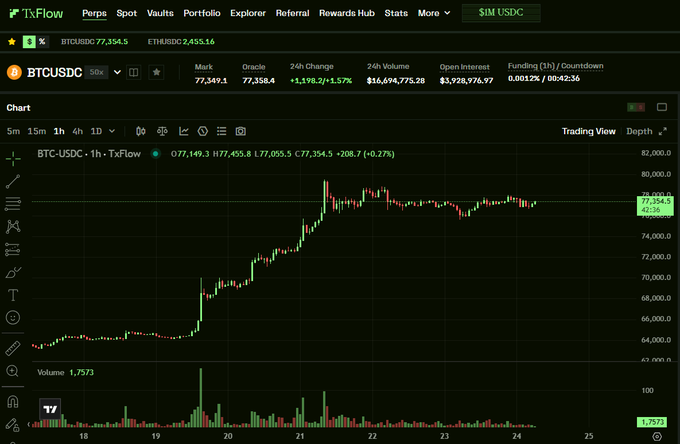Click the Funding (1h) / Countdown label
This screenshot has height=444, width=680.
coord(556,66)
